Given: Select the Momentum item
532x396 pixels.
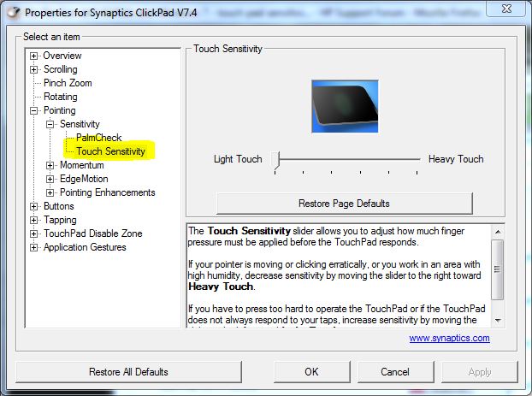Looking at the screenshot, I should (82, 165).
